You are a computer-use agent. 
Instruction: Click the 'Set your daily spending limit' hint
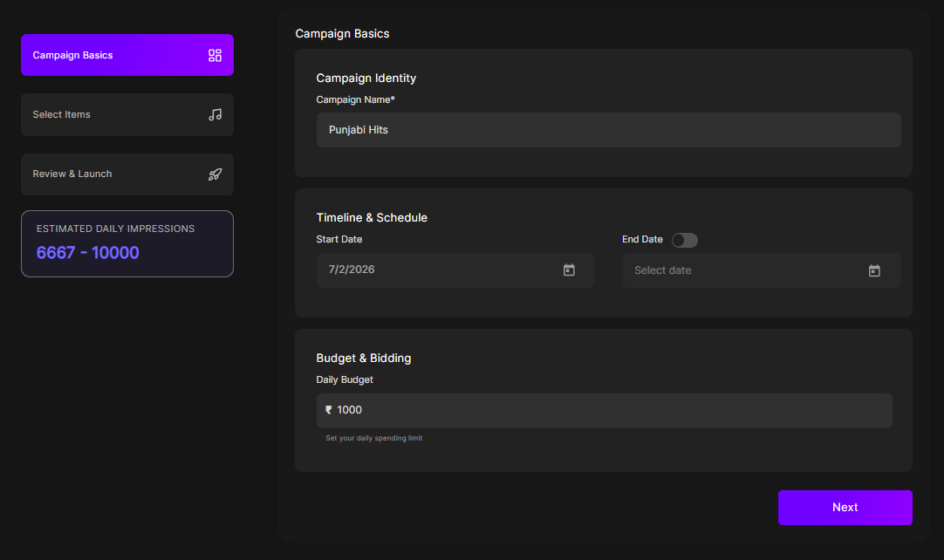pos(374,439)
